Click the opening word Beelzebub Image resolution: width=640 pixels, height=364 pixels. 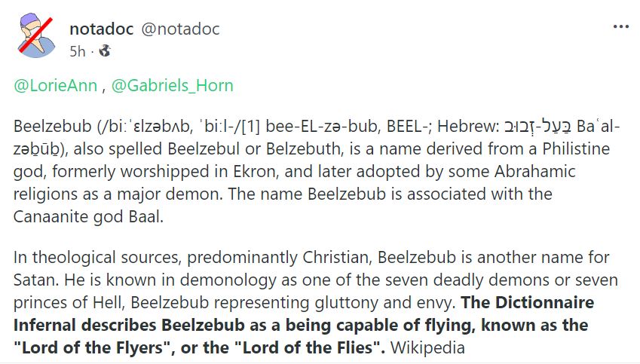coord(53,127)
